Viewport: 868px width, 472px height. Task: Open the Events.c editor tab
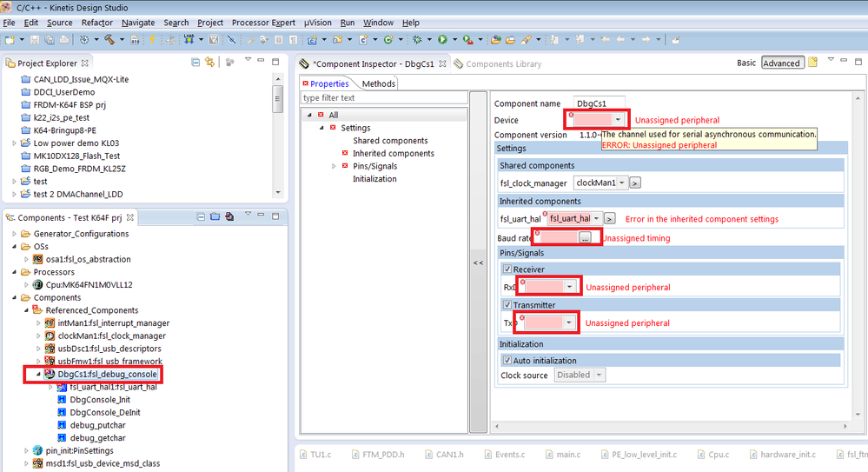click(x=504, y=455)
